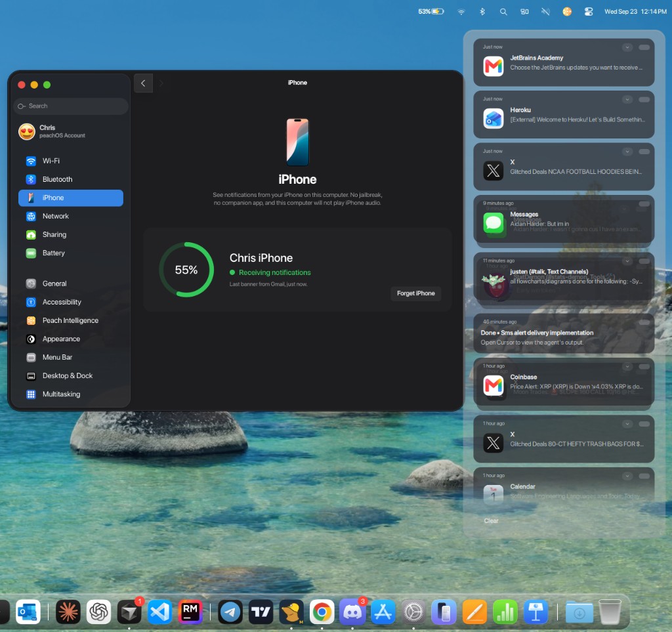This screenshot has width=672, height=632.
Task: Click the muted sound icon in menu bar
Action: coord(545,12)
